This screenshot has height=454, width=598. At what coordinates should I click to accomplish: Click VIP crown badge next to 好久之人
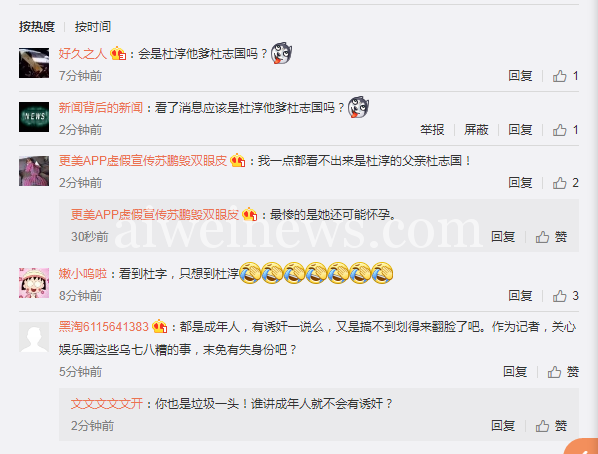coord(118,54)
